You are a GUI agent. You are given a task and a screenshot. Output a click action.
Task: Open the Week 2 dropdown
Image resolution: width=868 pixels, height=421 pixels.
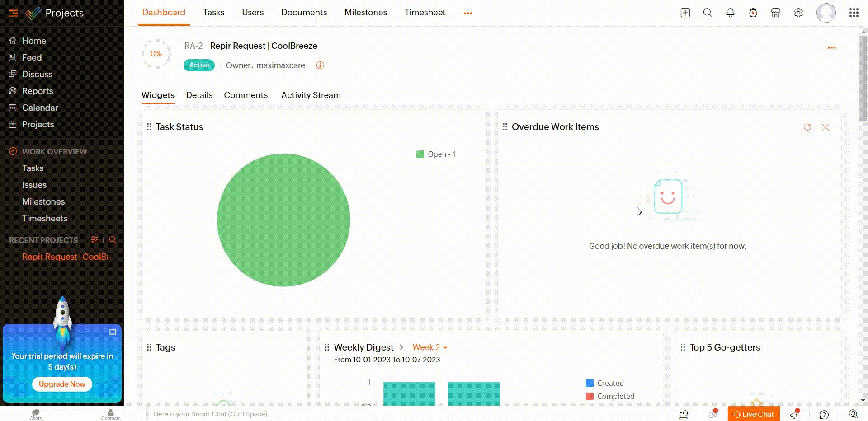point(429,347)
